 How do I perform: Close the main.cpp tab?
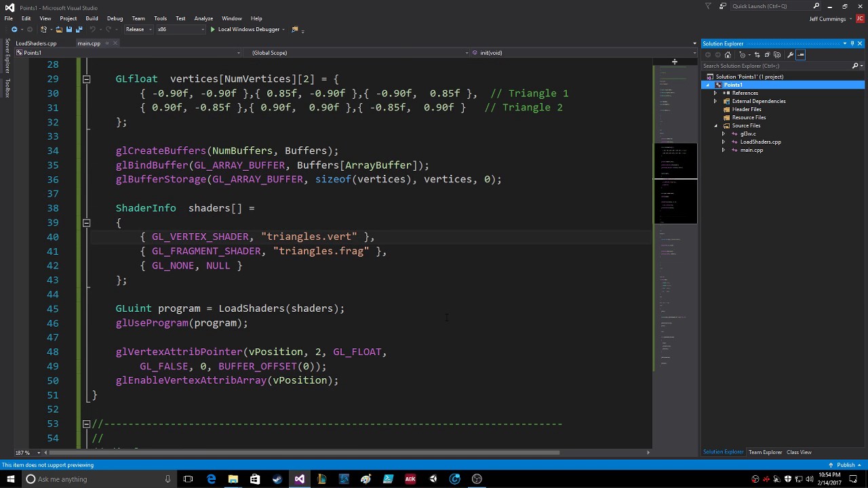115,43
